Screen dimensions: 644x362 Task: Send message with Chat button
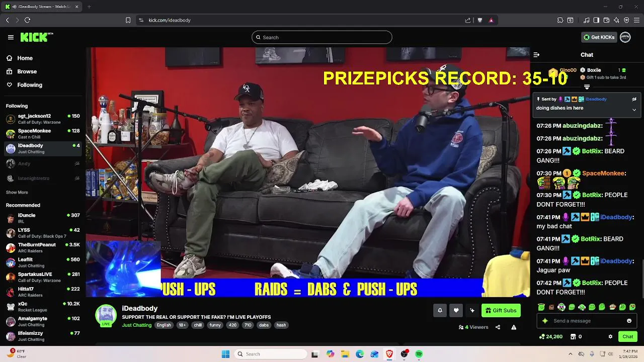[x=628, y=336]
